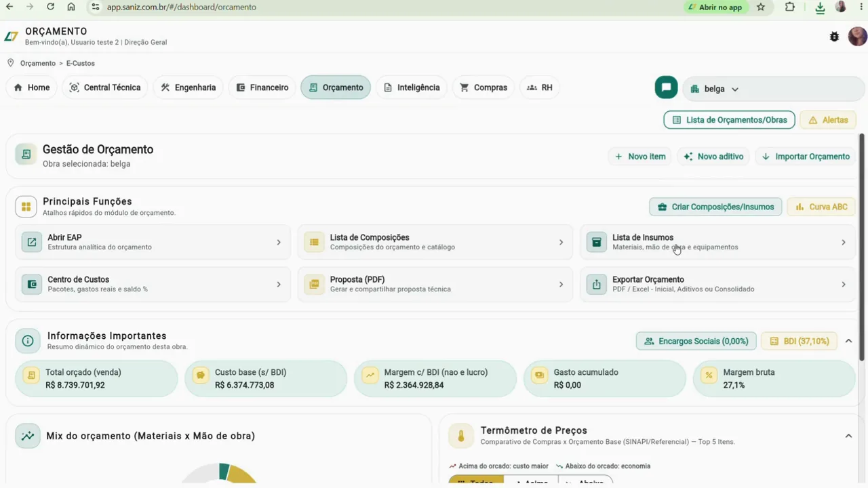Open the Curva ABC button
The width and height of the screenshot is (868, 488).
[x=821, y=207]
